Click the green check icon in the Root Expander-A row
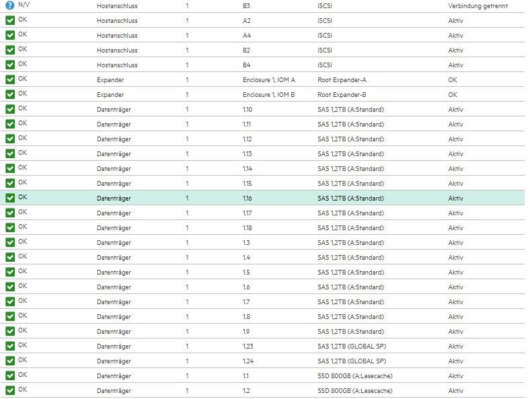The height and width of the screenshot is (399, 532). coord(10,80)
